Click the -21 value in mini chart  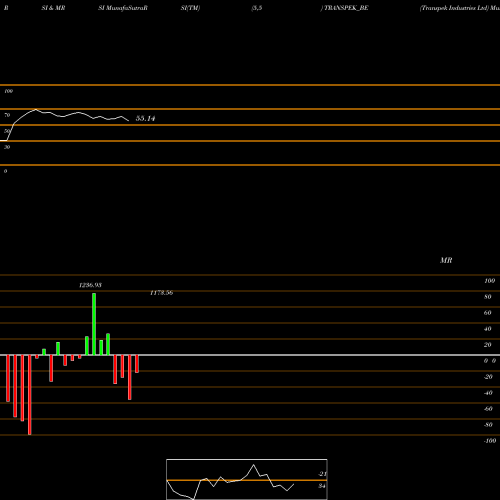[x=322, y=474]
